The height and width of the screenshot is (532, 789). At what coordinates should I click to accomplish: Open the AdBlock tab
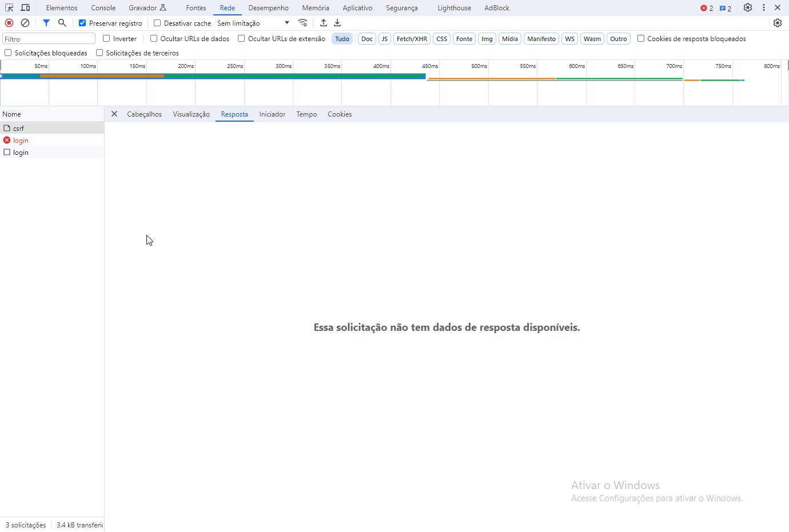pyautogui.click(x=497, y=8)
